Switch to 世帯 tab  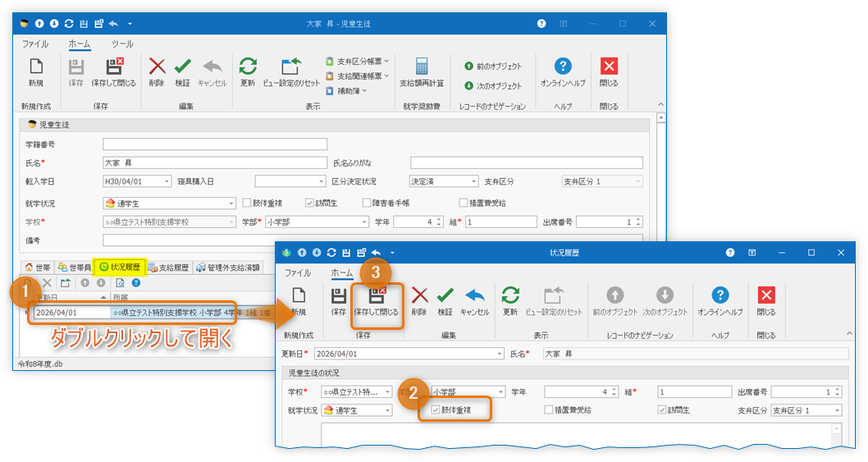(38, 268)
